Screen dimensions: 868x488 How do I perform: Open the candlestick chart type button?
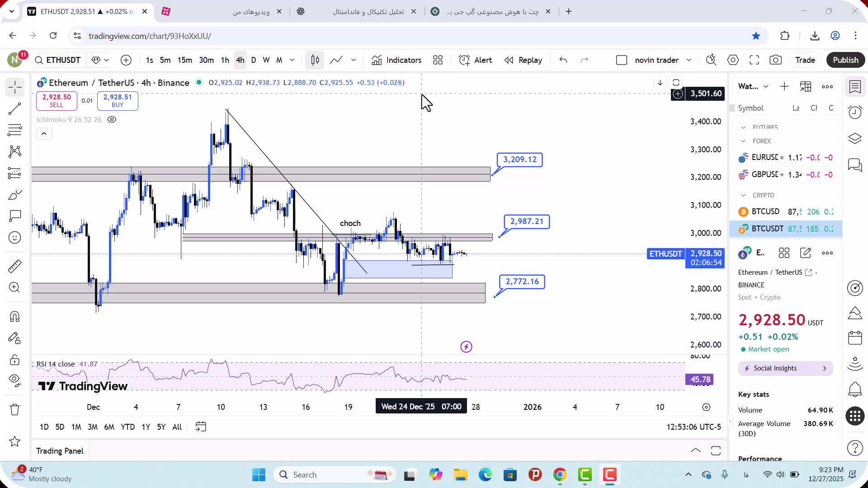pos(315,60)
